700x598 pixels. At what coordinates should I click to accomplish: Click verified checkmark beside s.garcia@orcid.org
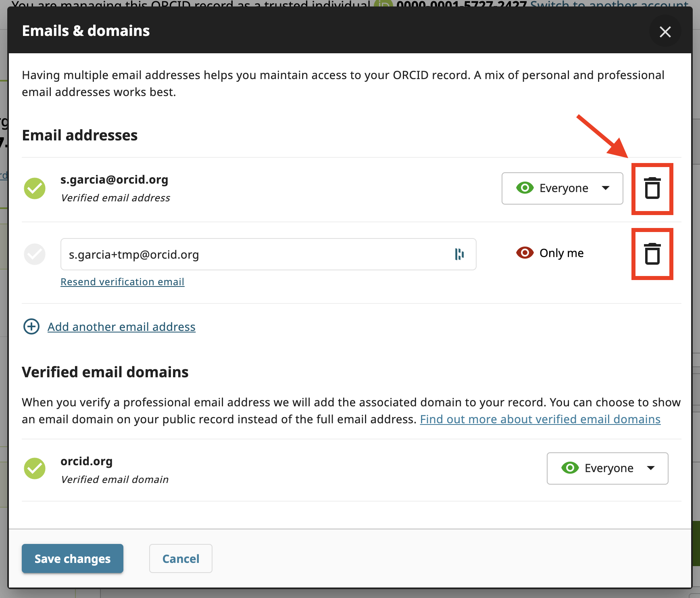(x=35, y=188)
